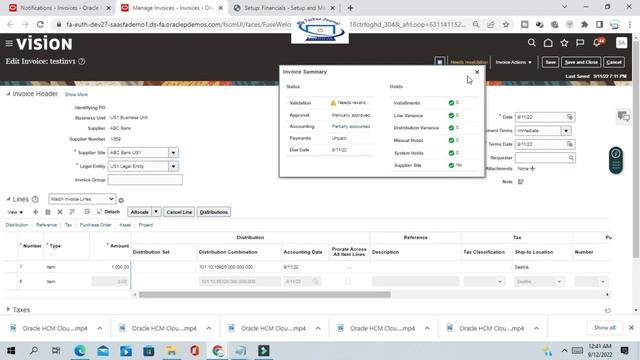Open SA user profile avatar

[x=621, y=42]
